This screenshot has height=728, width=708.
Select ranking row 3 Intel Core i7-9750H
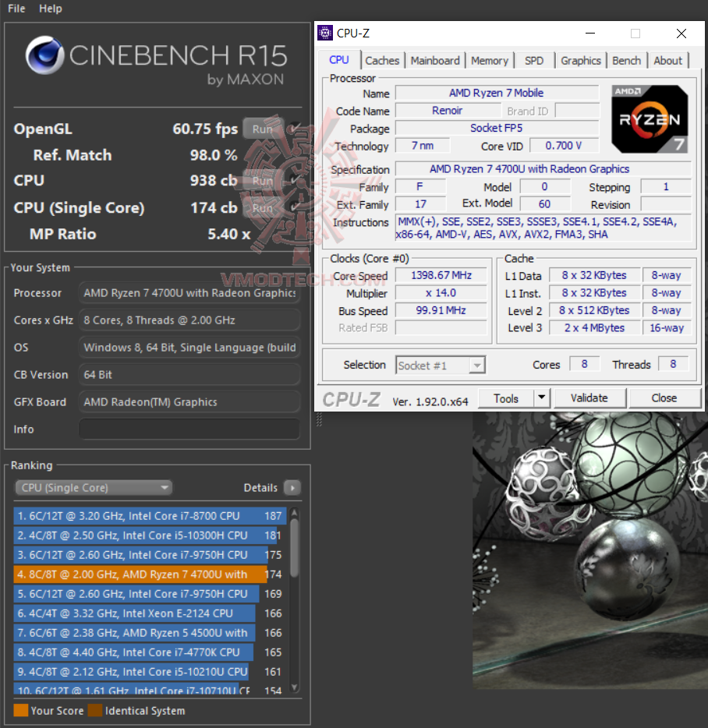pos(150,555)
